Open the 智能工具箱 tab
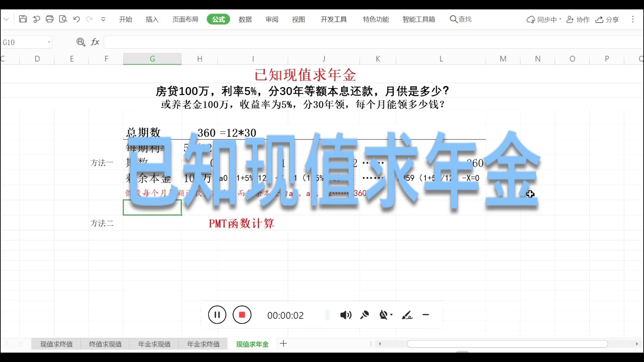Viewport: 644px width, 362px height. [419, 19]
